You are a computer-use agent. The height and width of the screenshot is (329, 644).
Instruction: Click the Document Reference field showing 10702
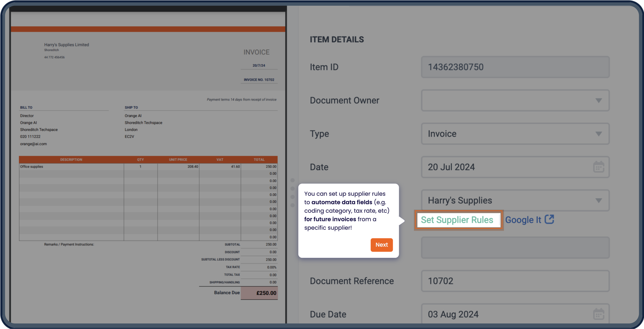click(x=515, y=281)
